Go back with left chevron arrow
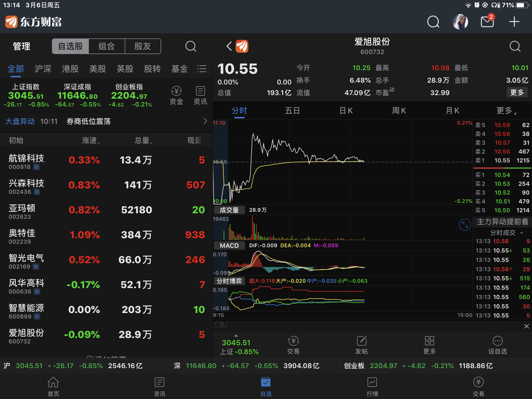Screen dimensions: 532x399 [229, 46]
